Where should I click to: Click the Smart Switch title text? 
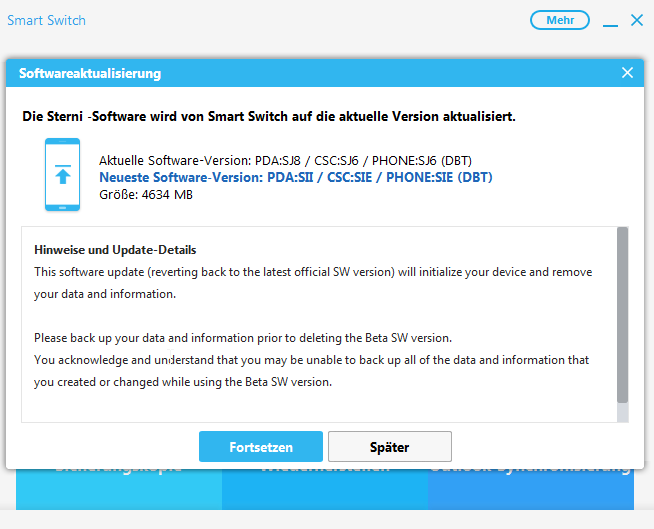click(46, 20)
